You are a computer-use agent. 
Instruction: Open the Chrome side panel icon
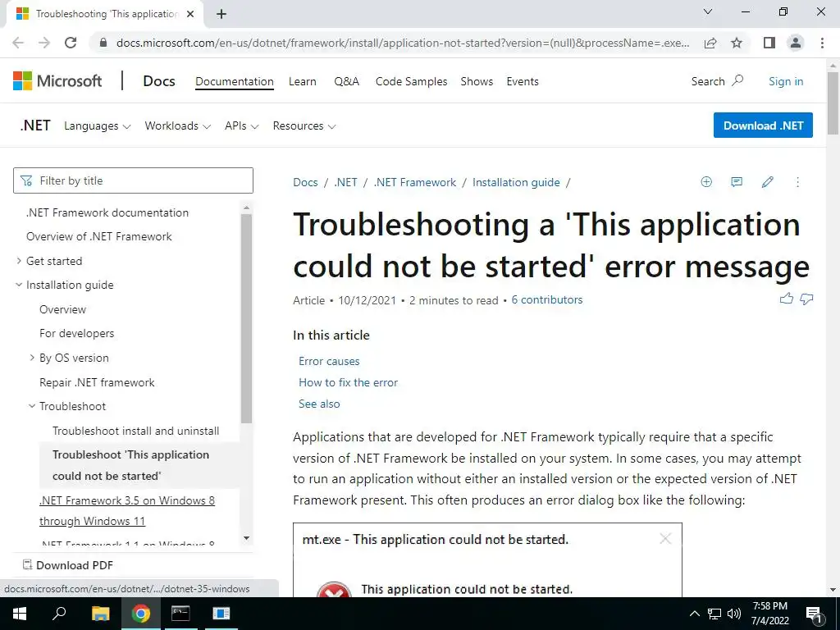coord(769,43)
